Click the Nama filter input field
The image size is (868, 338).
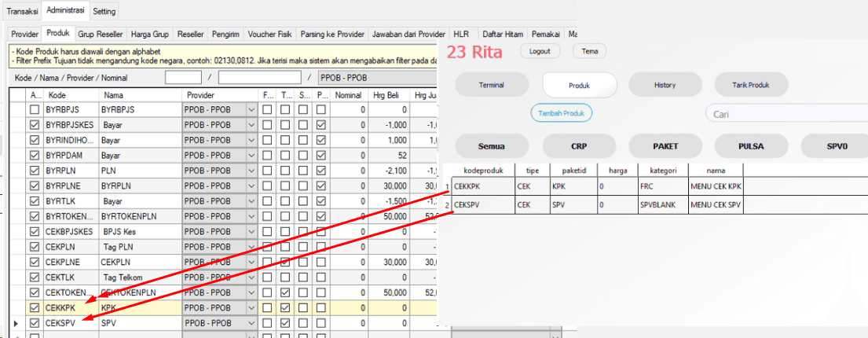coord(260,78)
